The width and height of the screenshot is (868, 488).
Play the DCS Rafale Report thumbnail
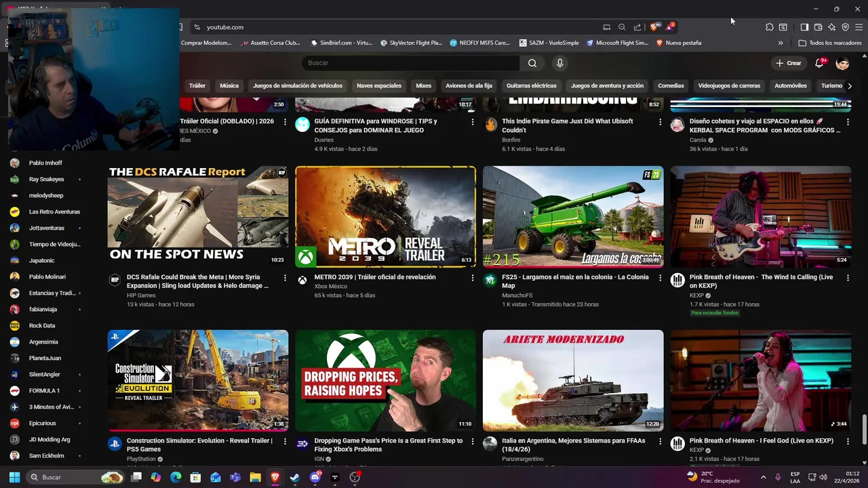click(x=198, y=217)
